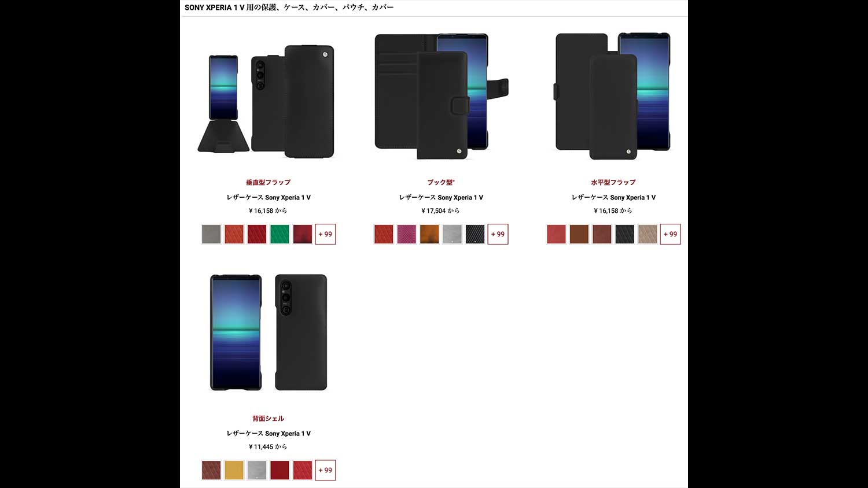The image size is (868, 488).
Task: Open the back shell case product image
Action: click(x=268, y=332)
